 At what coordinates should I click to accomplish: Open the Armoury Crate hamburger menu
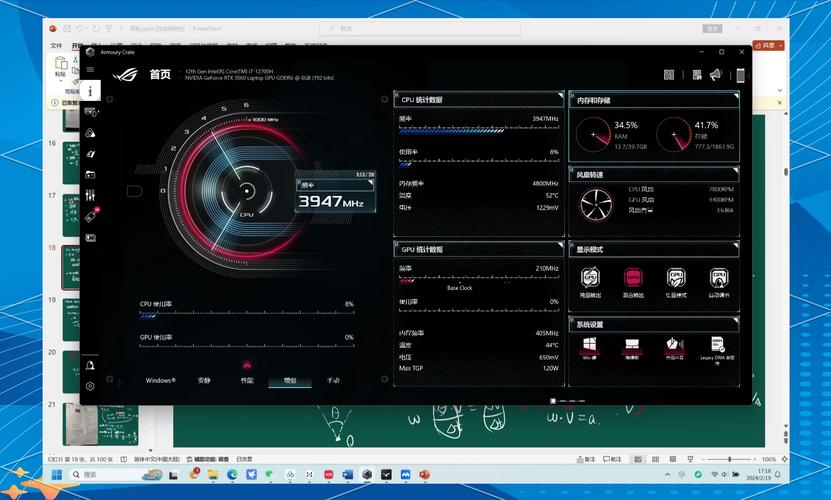coord(90,69)
